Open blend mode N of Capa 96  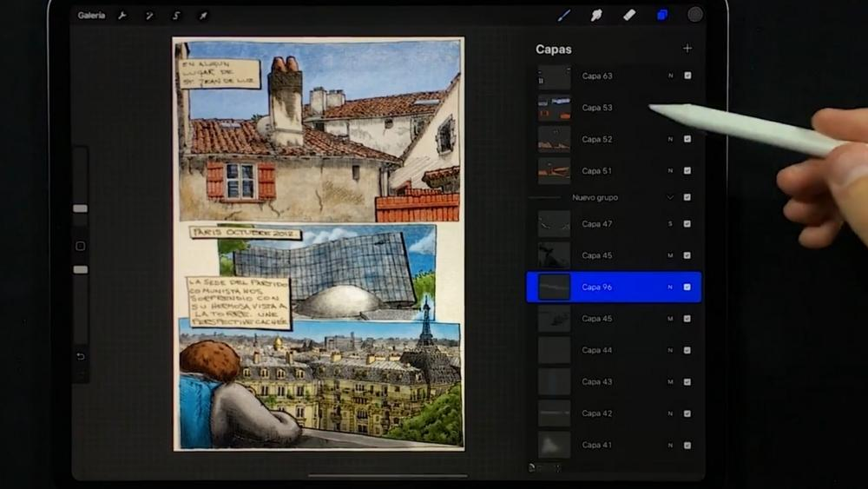click(670, 287)
